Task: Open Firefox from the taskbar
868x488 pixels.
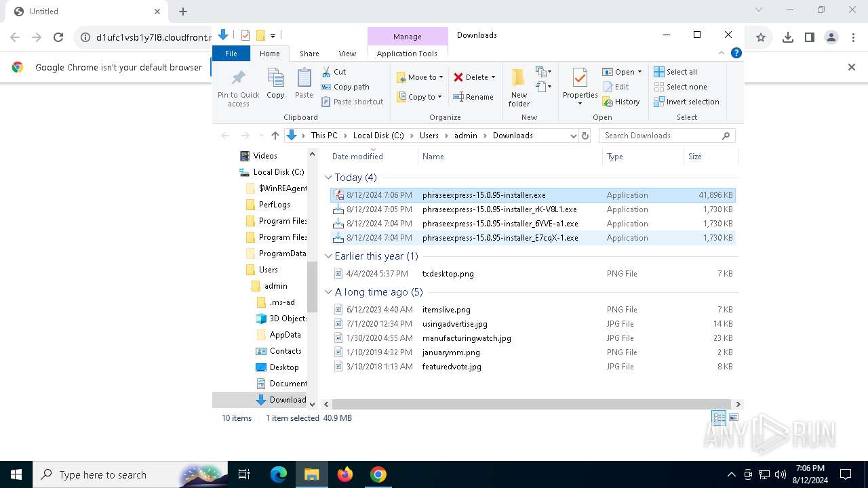Action: click(345, 474)
